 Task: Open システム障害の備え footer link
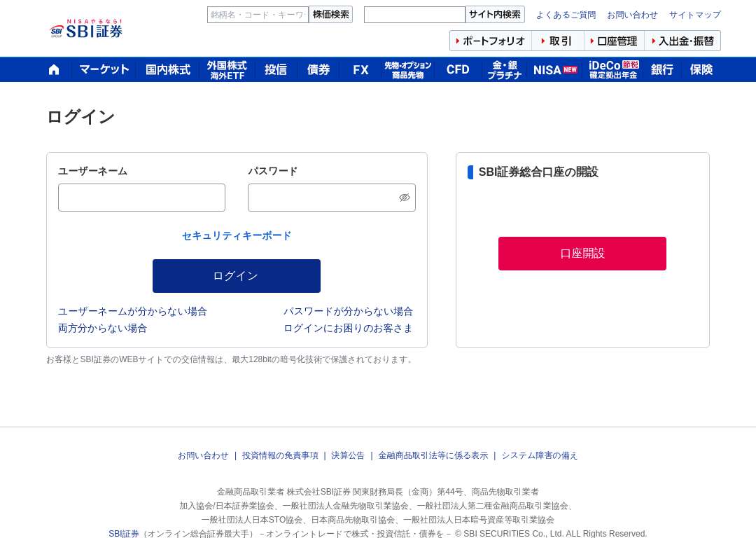pyautogui.click(x=540, y=455)
